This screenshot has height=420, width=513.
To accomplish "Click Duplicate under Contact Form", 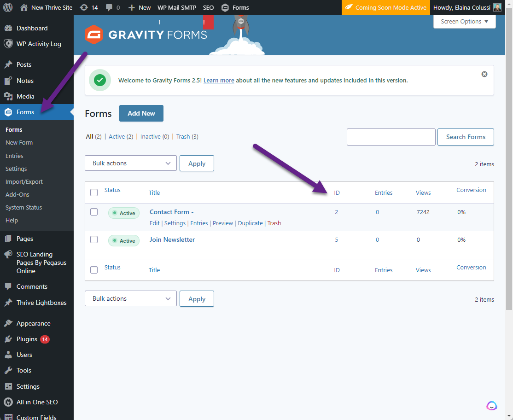I will [x=250, y=223].
